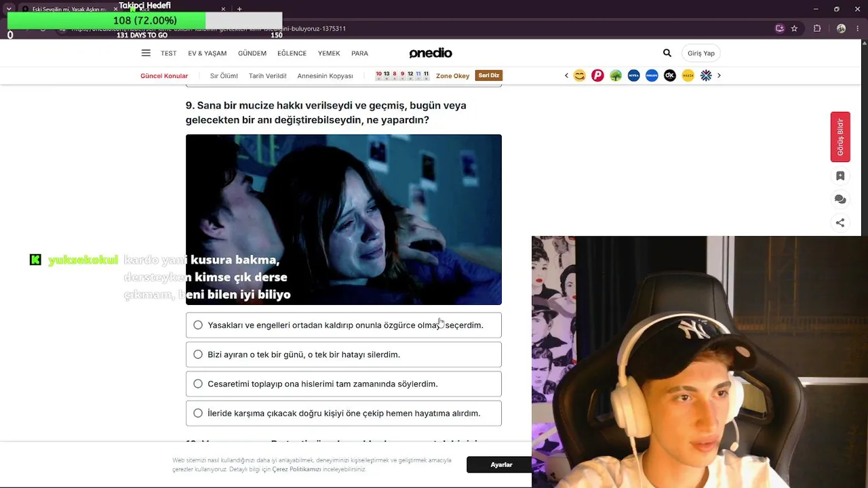Open the TEST menu item
Image resolution: width=868 pixels, height=488 pixels.
169,54
